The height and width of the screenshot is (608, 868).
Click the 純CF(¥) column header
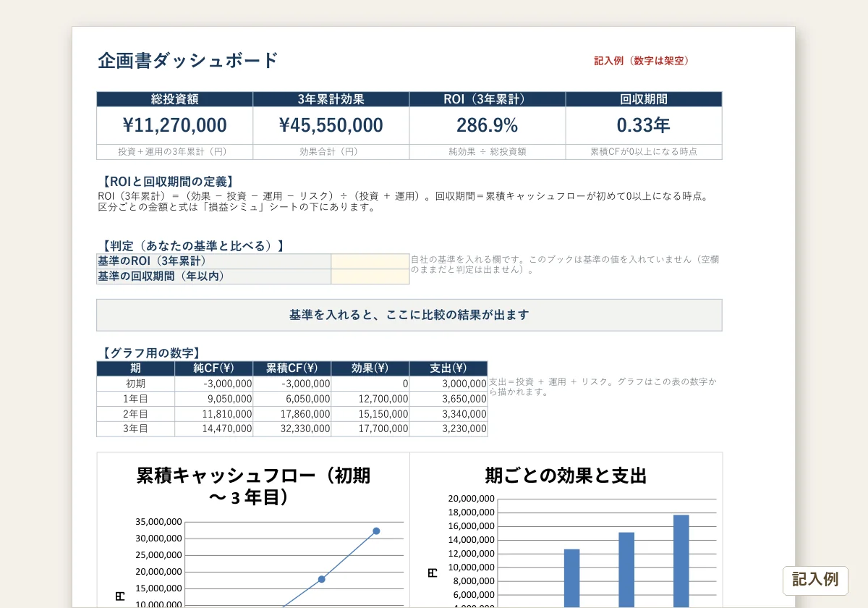tap(214, 368)
